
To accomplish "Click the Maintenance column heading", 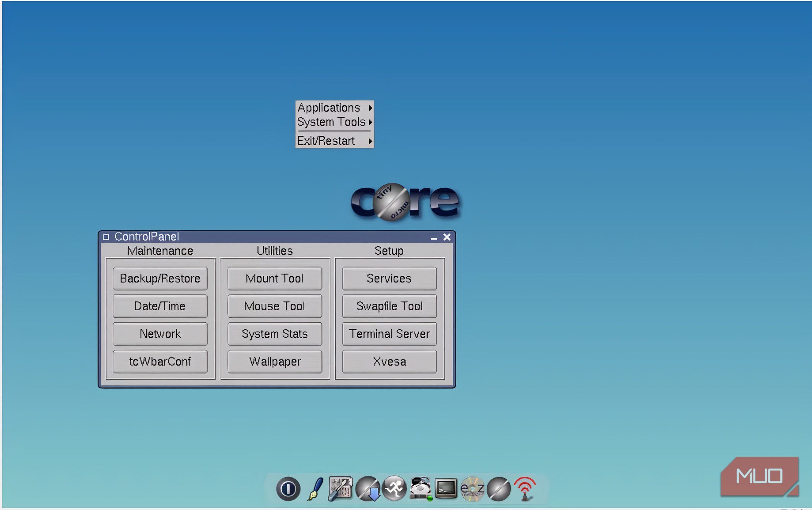I will (x=160, y=251).
